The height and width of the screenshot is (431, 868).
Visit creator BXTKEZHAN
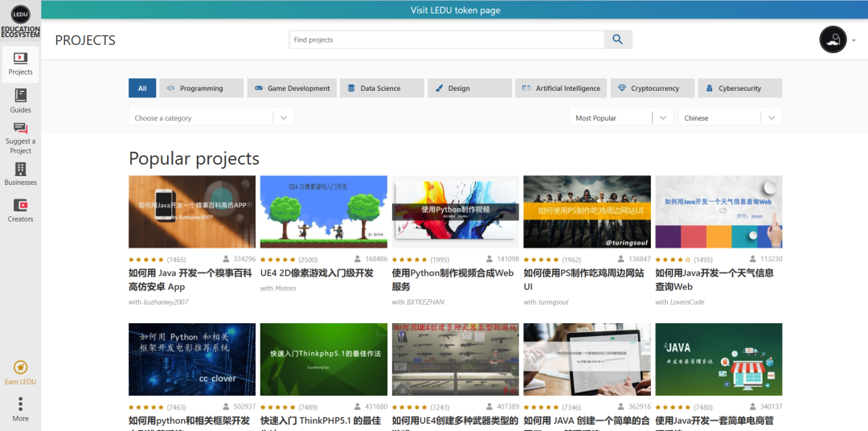coord(426,302)
